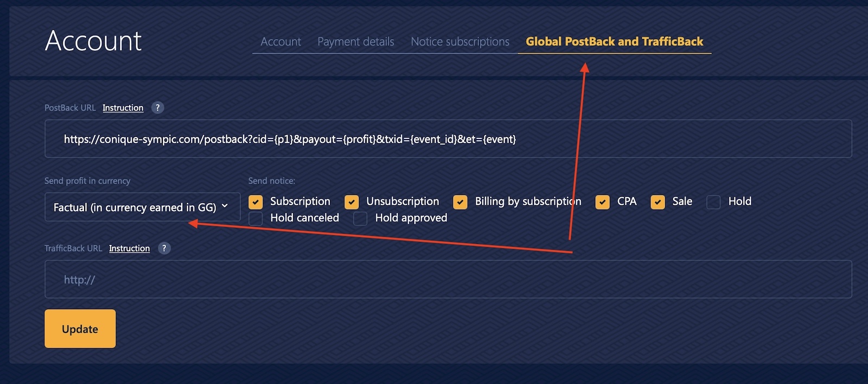Screen dimensions: 868x384
Task: Click the TrafficBack URL help question icon
Action: point(164,248)
